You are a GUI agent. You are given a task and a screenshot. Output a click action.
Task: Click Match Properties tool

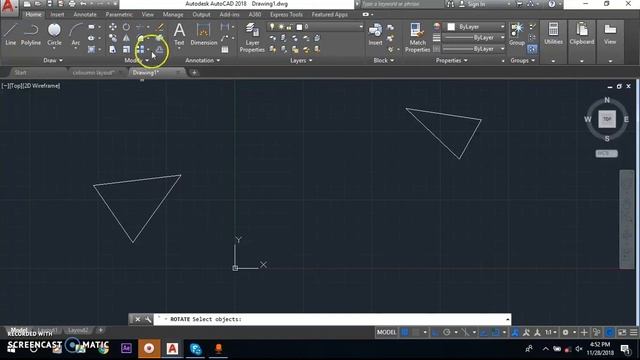(417, 38)
